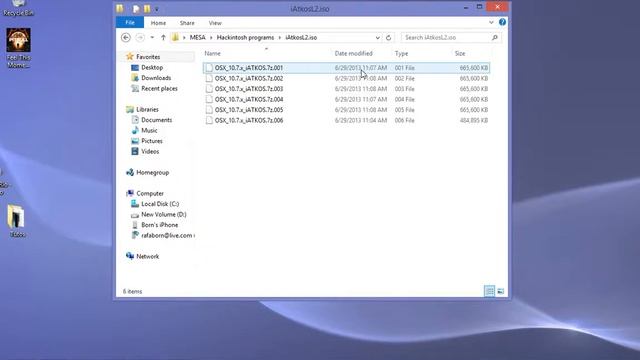This screenshot has height=360, width=640.
Task: Open Downloads in Favorites
Action: pos(156,78)
